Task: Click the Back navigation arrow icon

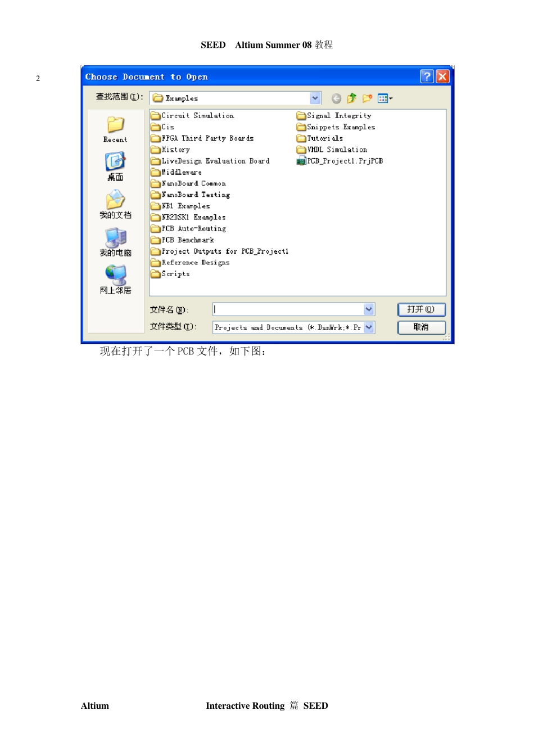Action: click(336, 98)
